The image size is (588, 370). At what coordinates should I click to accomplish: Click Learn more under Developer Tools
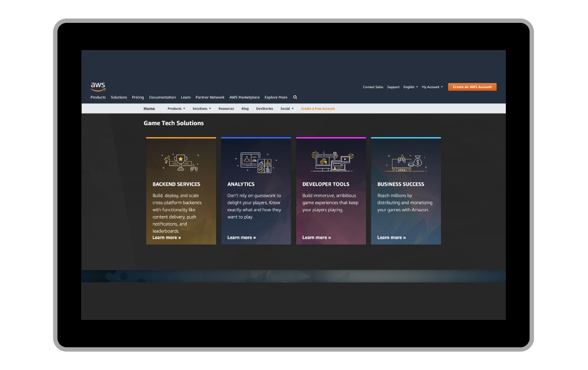[x=316, y=238]
